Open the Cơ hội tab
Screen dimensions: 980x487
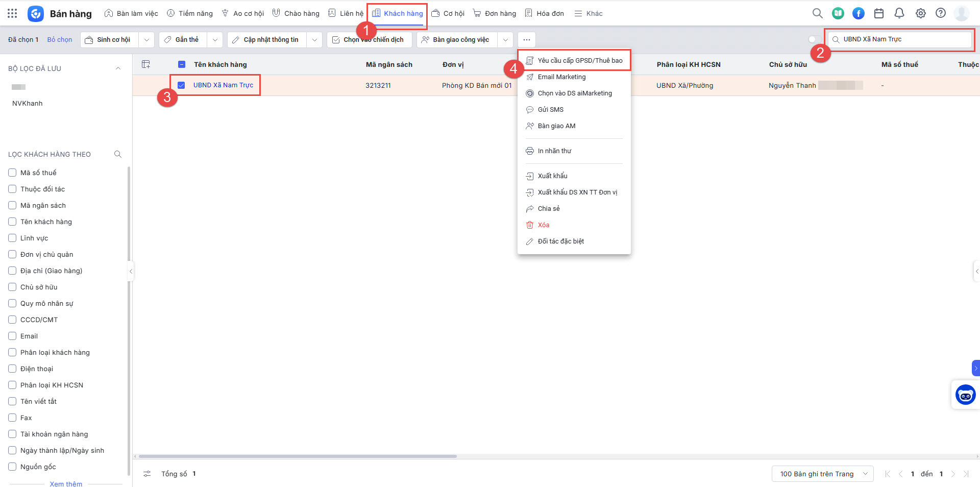coord(448,14)
